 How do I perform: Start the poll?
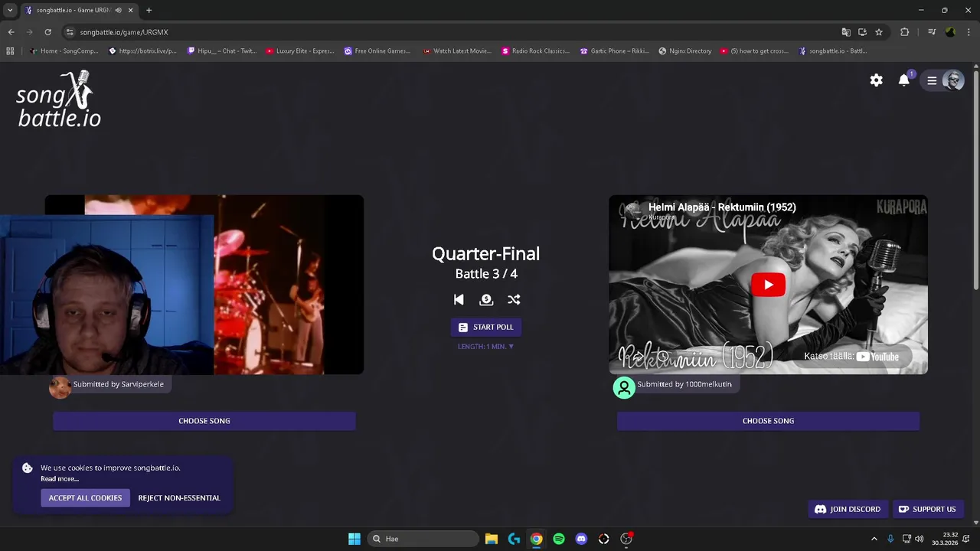click(x=486, y=327)
